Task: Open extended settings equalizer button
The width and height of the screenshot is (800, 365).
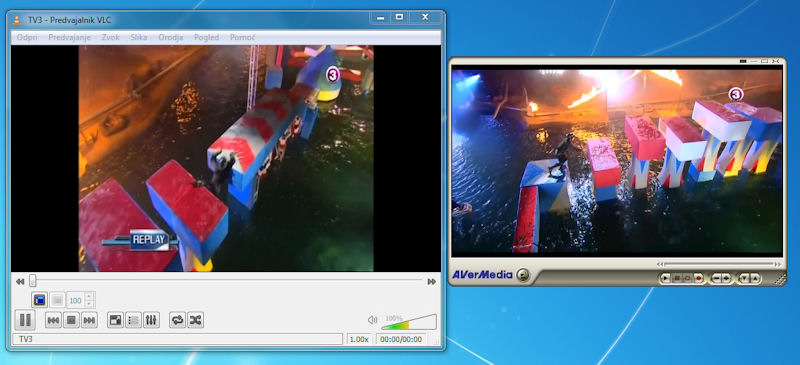Action: 151,321
